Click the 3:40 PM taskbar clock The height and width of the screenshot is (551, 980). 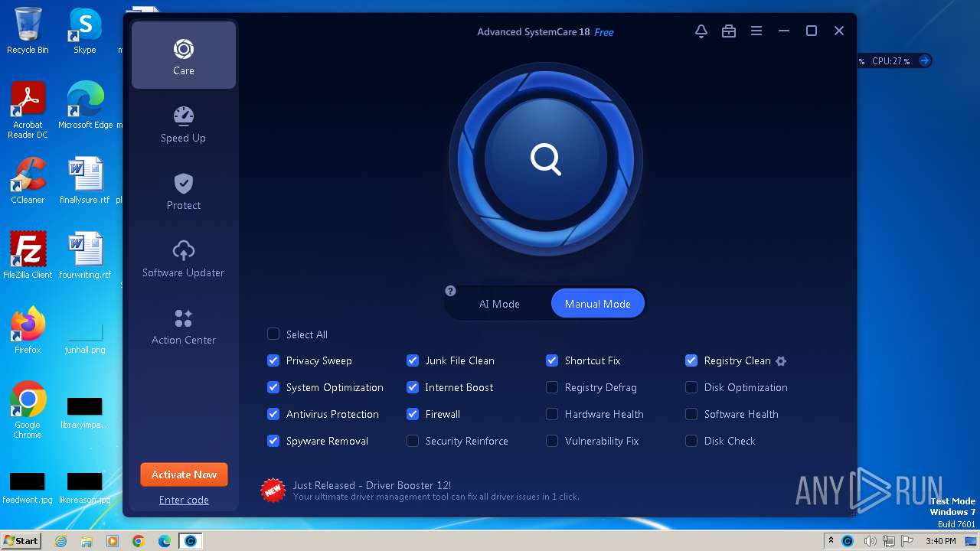pos(940,541)
